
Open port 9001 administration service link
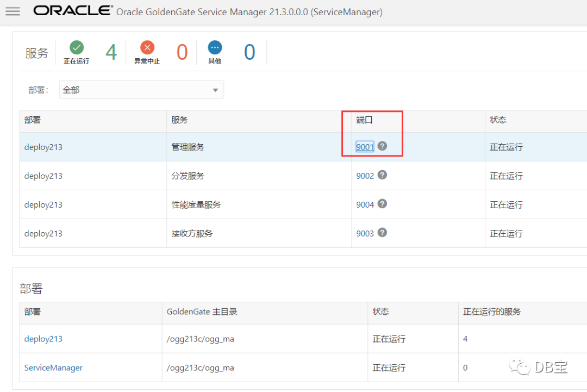point(365,147)
